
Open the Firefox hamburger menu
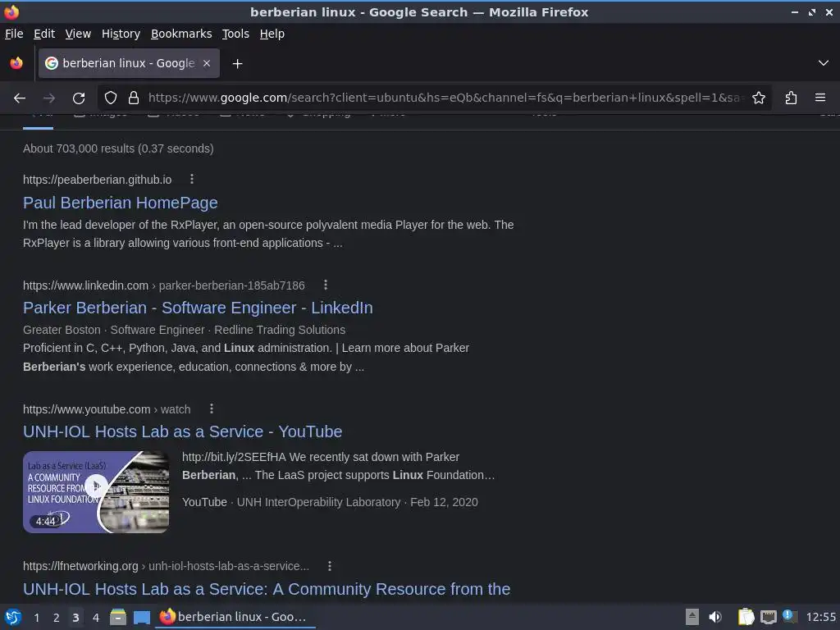820,98
